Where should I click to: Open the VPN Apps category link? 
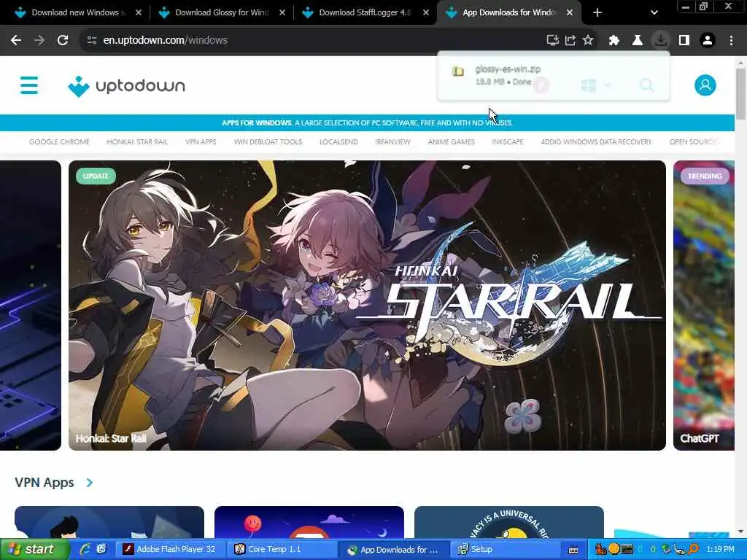point(201,142)
